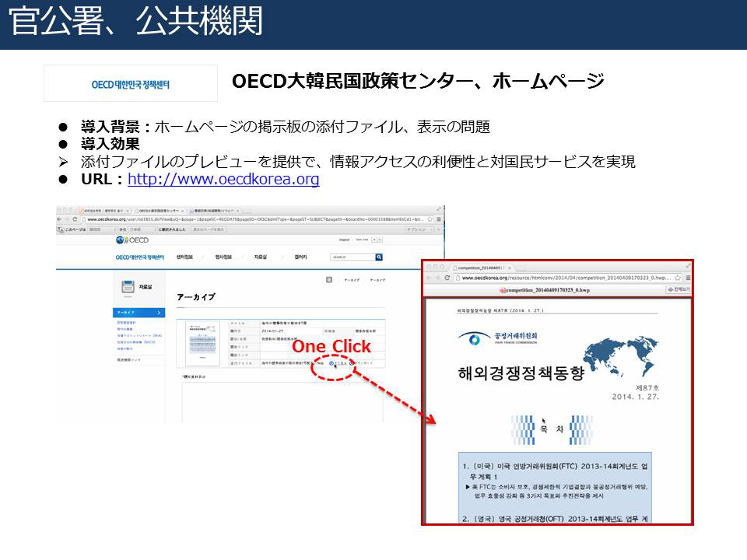Click the preview link icon inside the dashed circle
The image size is (747, 560).
coord(331,363)
